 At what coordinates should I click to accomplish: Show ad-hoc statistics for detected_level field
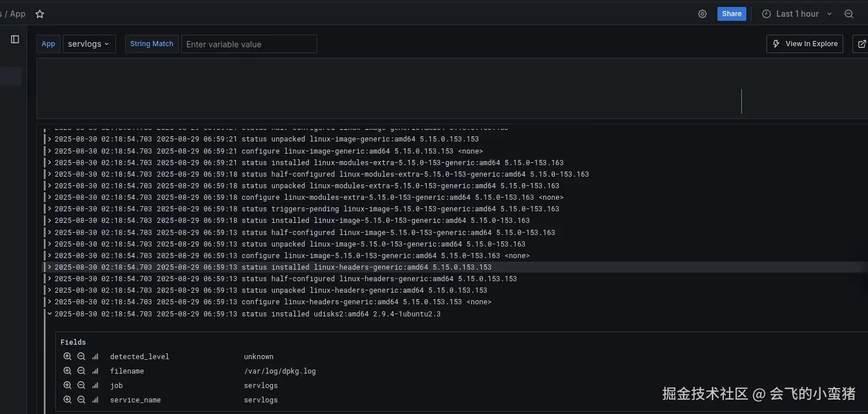tap(95, 356)
